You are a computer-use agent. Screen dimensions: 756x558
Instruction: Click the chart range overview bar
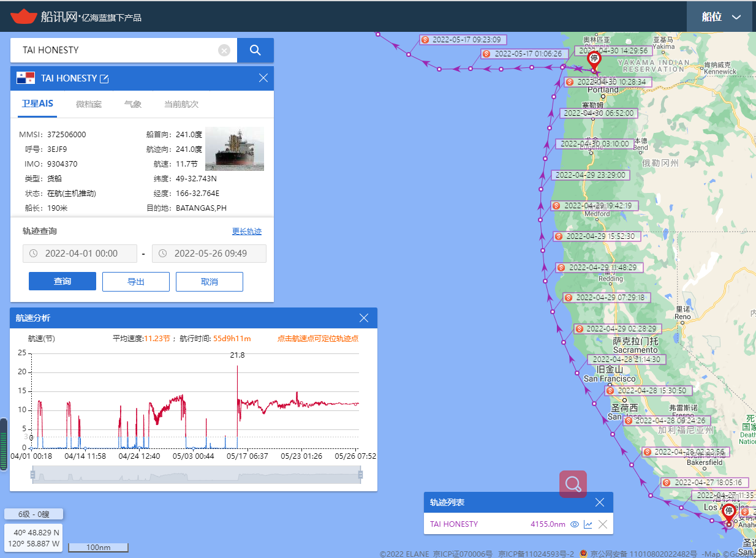coord(197,475)
